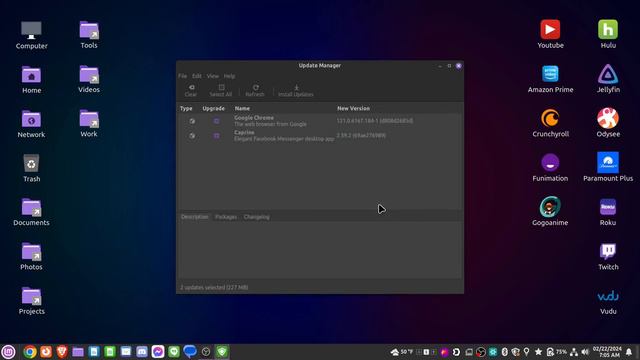
Task: Click the Update Manager shield panel icon
Action: click(x=222, y=351)
